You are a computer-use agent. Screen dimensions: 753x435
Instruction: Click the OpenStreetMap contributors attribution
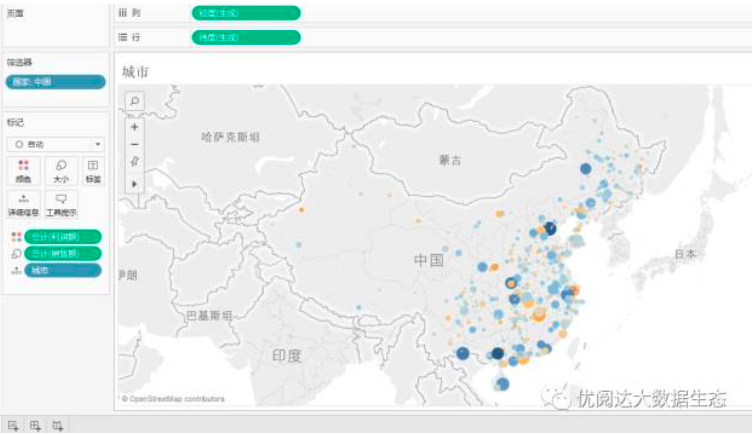click(x=173, y=399)
